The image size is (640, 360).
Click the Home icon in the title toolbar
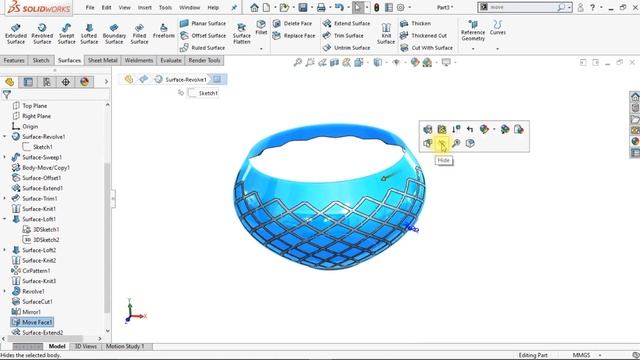pyautogui.click(x=254, y=7)
